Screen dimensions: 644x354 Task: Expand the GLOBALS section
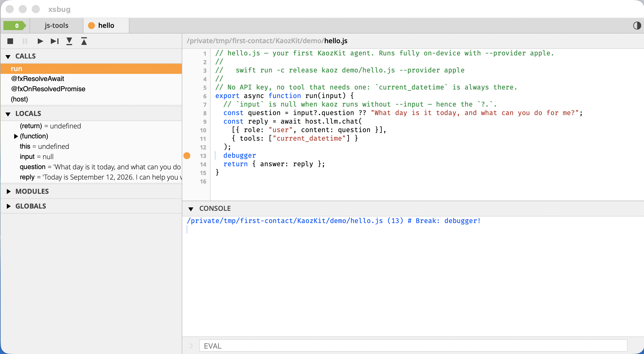pyautogui.click(x=9, y=206)
